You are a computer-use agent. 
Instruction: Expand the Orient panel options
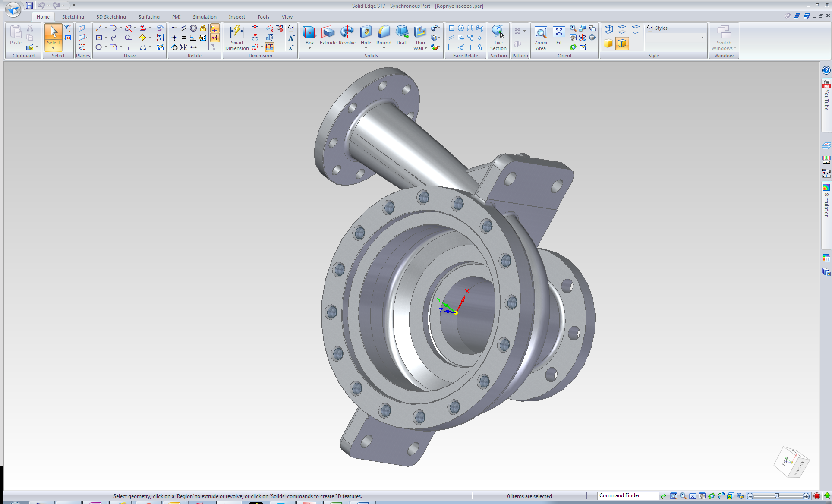564,55
